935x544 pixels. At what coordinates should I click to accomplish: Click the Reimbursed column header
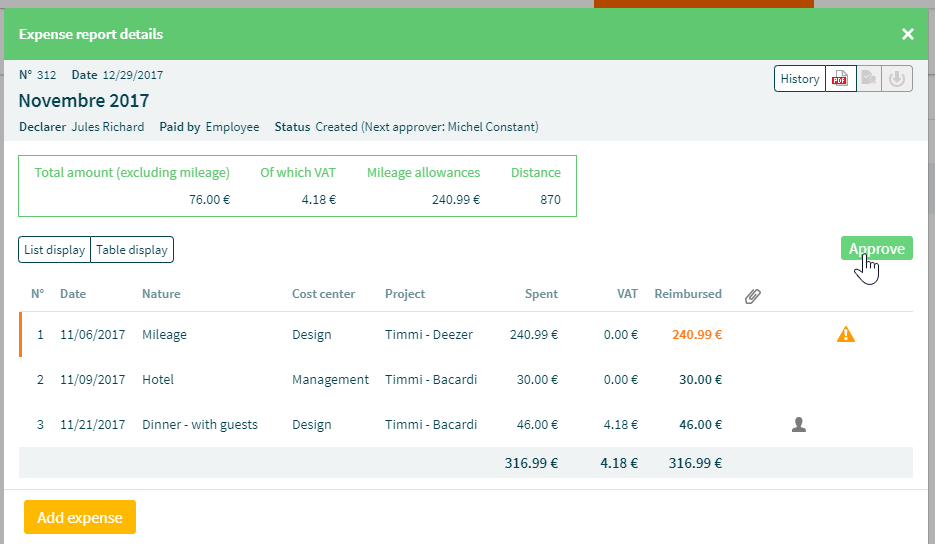pyautogui.click(x=688, y=294)
